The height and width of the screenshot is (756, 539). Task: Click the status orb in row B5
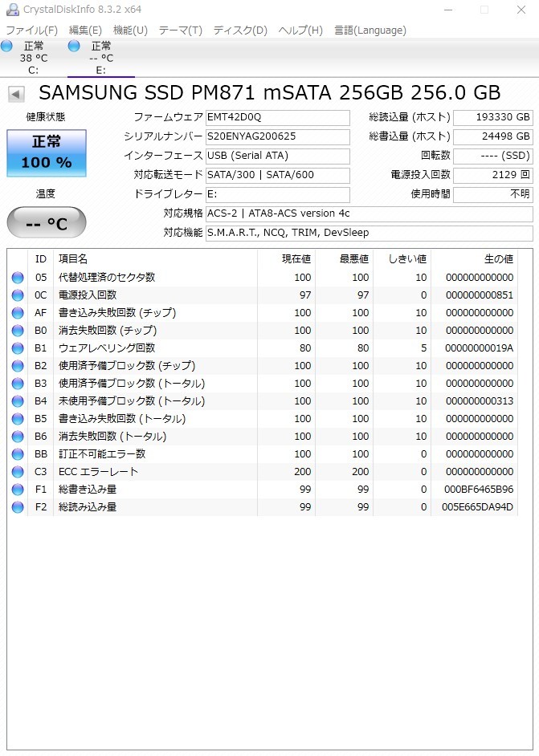click(x=18, y=419)
